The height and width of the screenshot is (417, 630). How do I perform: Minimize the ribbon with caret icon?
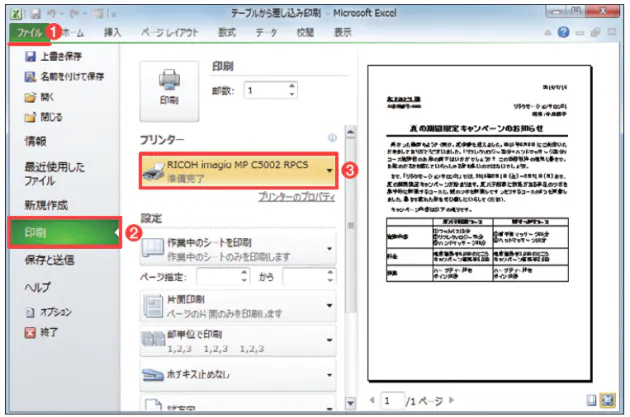(548, 33)
